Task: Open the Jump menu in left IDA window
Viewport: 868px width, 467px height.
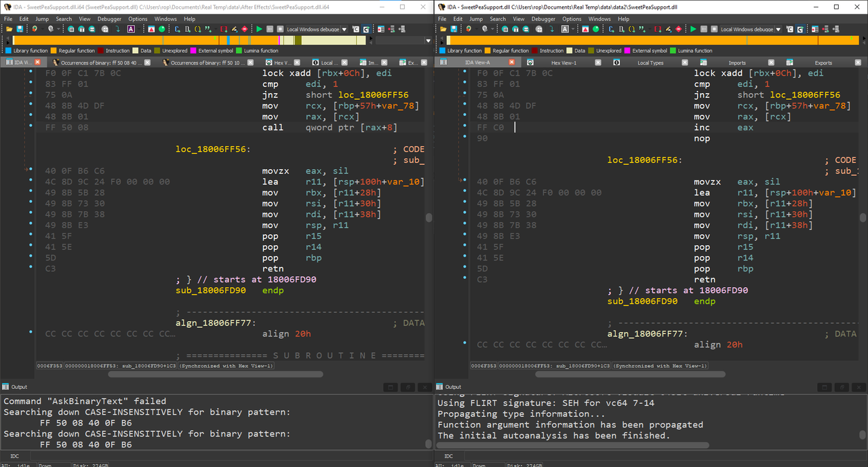Action: tap(42, 19)
